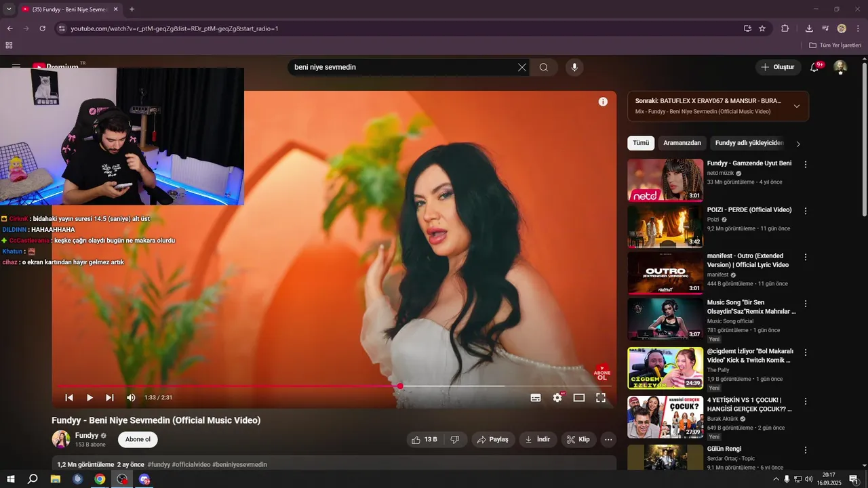Open Chrome media control icon

click(x=825, y=28)
